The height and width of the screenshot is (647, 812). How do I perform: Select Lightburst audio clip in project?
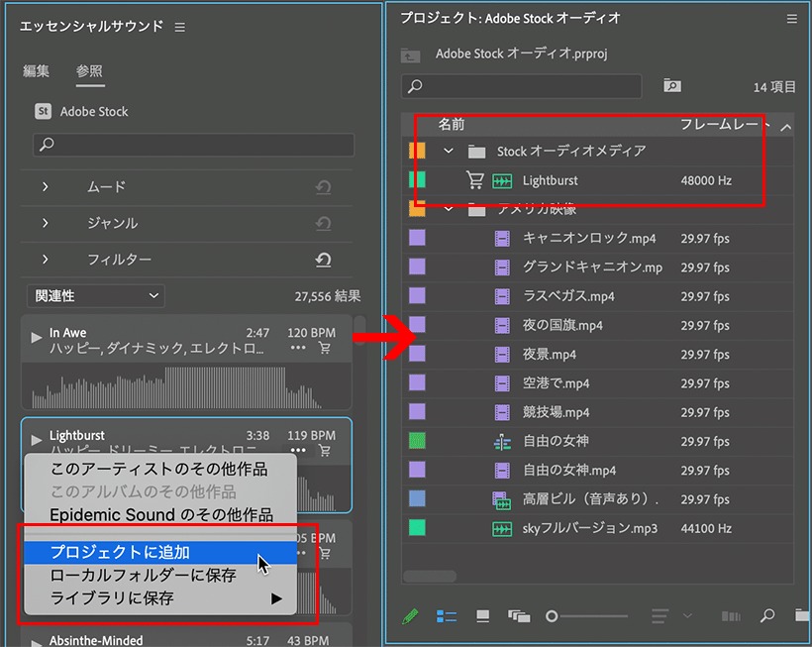[550, 180]
